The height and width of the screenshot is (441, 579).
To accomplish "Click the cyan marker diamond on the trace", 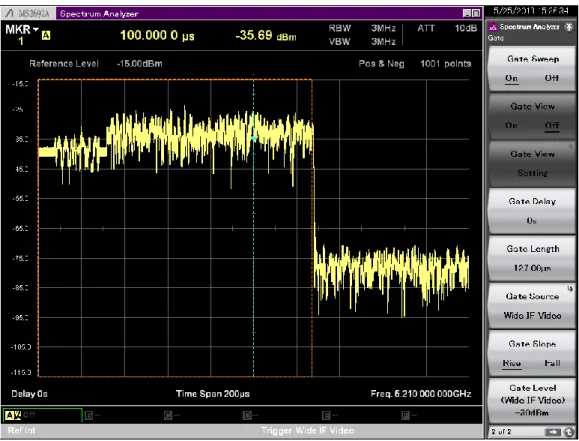I will (x=254, y=139).
